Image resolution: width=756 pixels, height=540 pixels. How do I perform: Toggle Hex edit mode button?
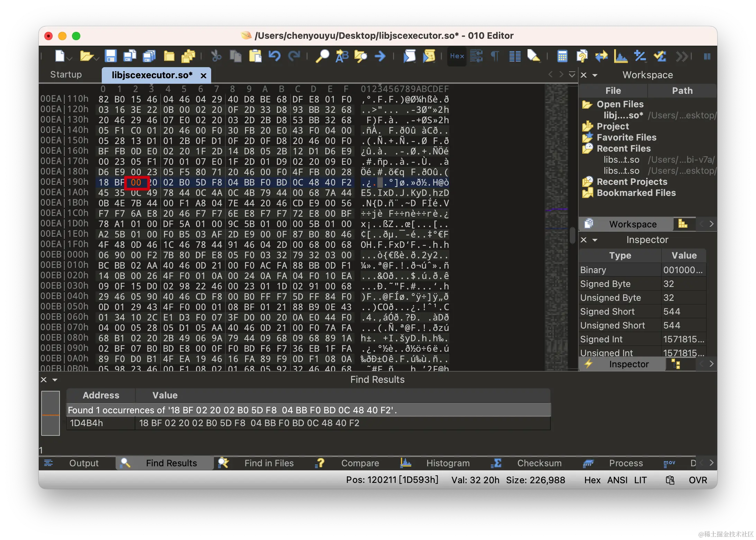(457, 56)
